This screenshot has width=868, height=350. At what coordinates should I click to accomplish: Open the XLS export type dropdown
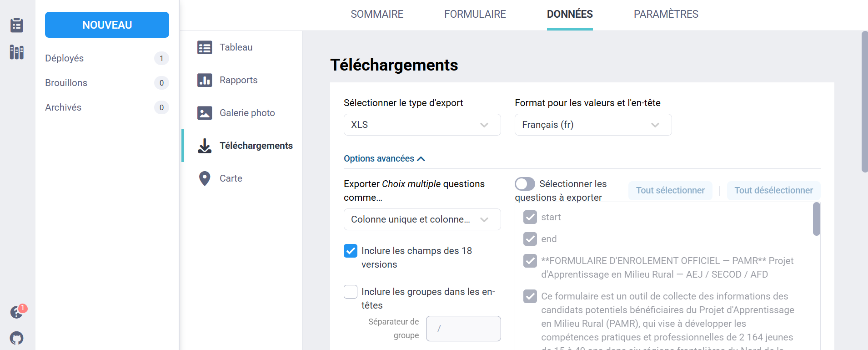click(x=422, y=125)
